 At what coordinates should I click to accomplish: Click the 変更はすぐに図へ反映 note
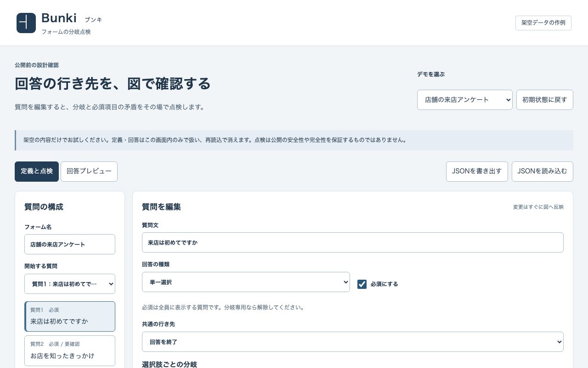click(538, 207)
